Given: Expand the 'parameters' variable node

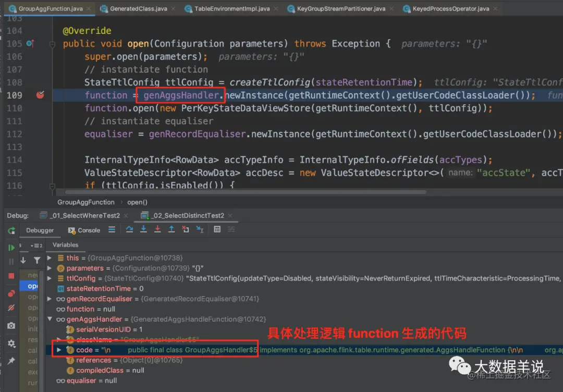Looking at the screenshot, I should [x=50, y=268].
